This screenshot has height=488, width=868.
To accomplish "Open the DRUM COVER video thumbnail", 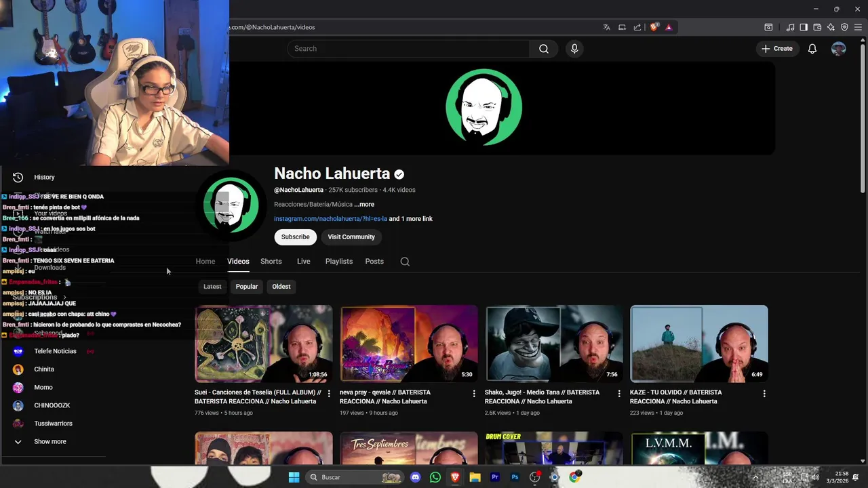I will coord(554,448).
